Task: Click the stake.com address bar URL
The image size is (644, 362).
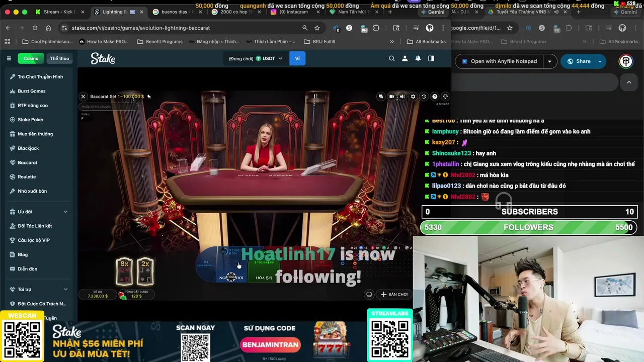Action: (x=141, y=28)
